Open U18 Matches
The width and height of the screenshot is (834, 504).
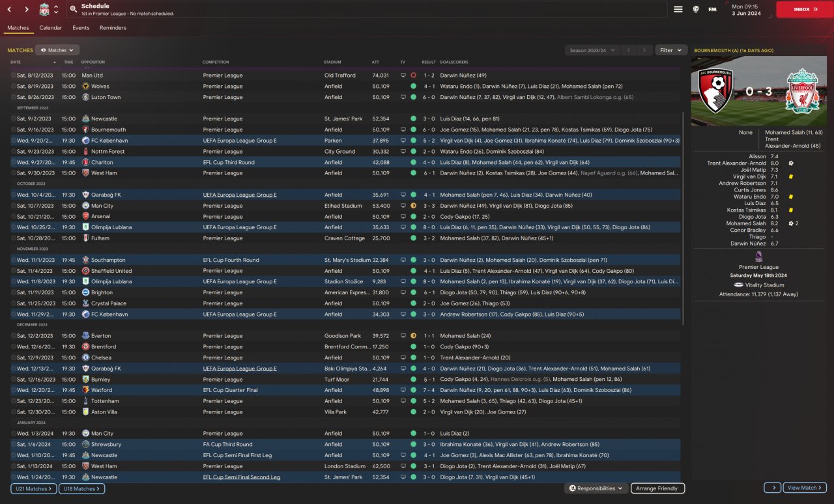pyautogui.click(x=81, y=488)
